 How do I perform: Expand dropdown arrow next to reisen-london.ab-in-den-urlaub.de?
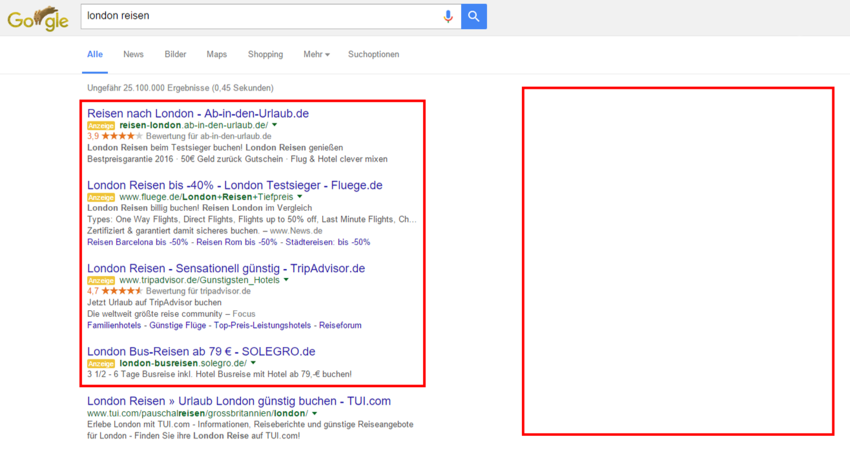coord(274,125)
